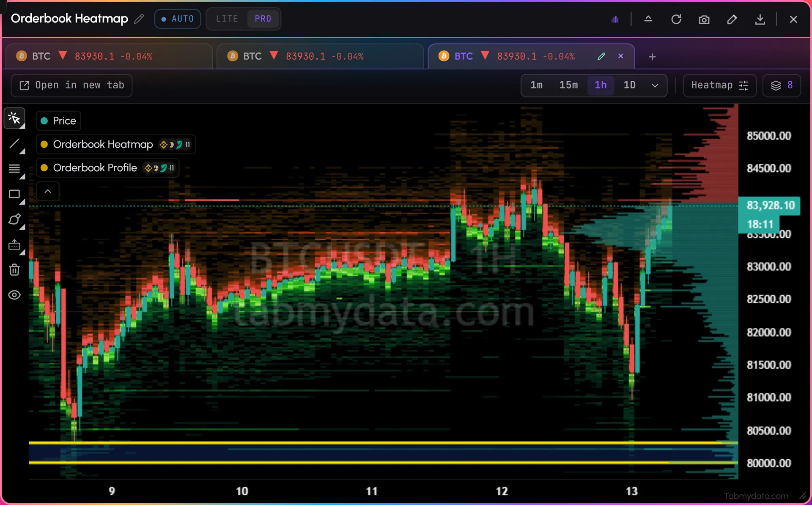Delete drawings with trash icon
Viewport: 812px width, 505px height.
(x=14, y=270)
